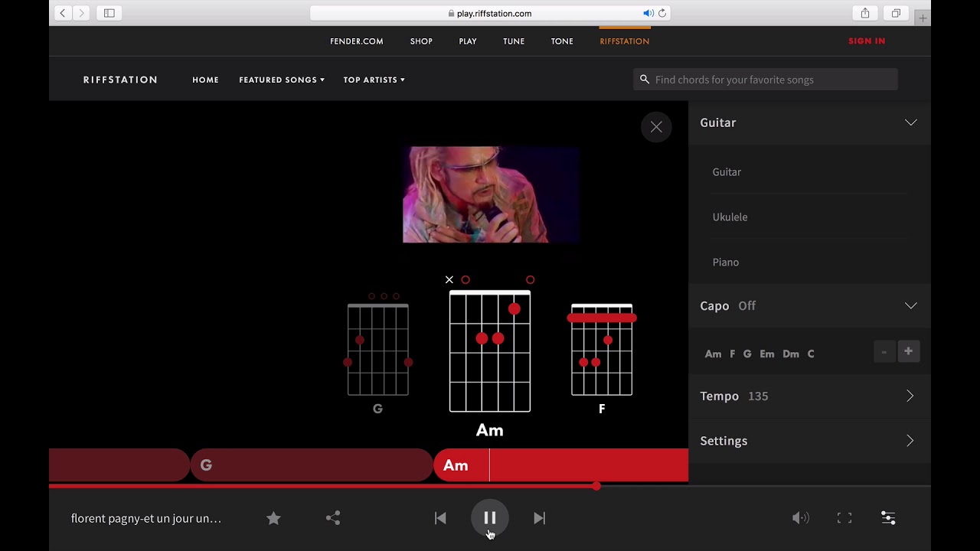Focus the chord search field

pyautogui.click(x=766, y=80)
